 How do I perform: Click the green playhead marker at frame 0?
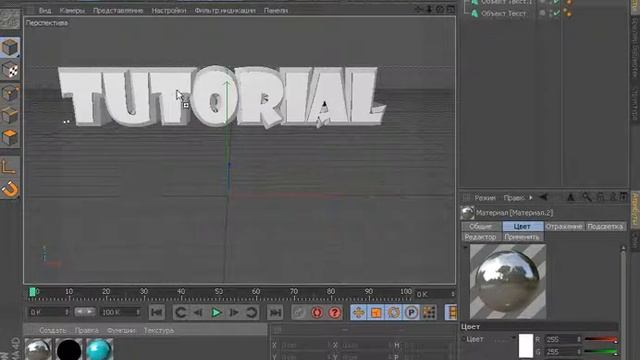pyautogui.click(x=32, y=292)
